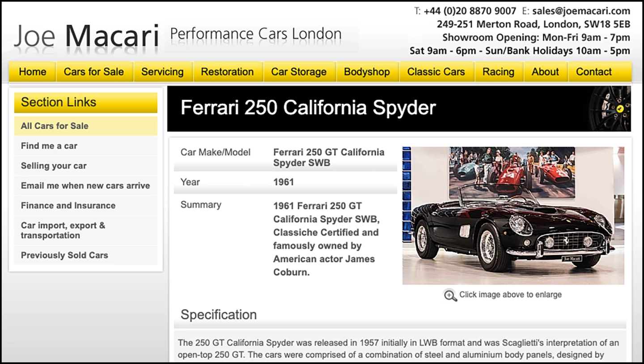Viewport: 644px width, 364px height.
Task: Select All Cars for Sale sidebar link
Action: [55, 126]
